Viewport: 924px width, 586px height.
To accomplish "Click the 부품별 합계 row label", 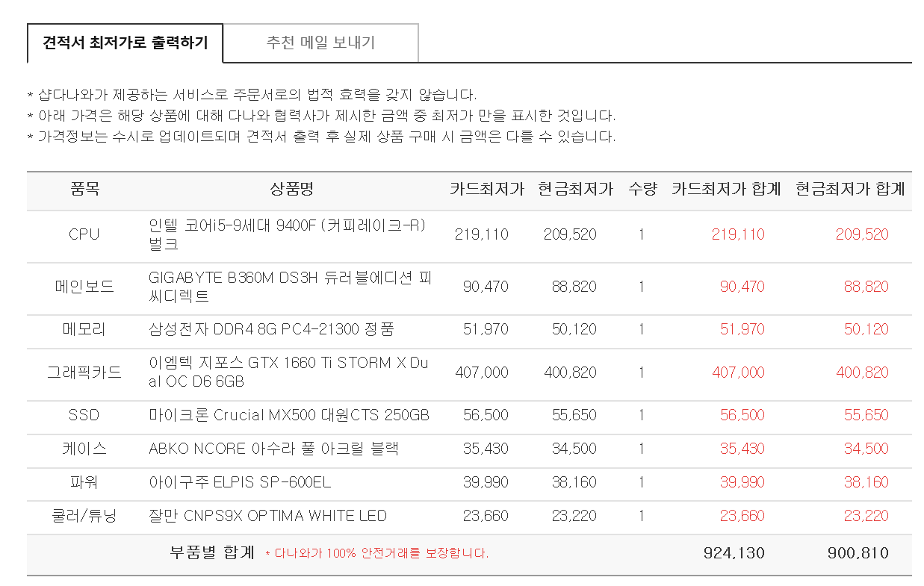I will 212,553.
